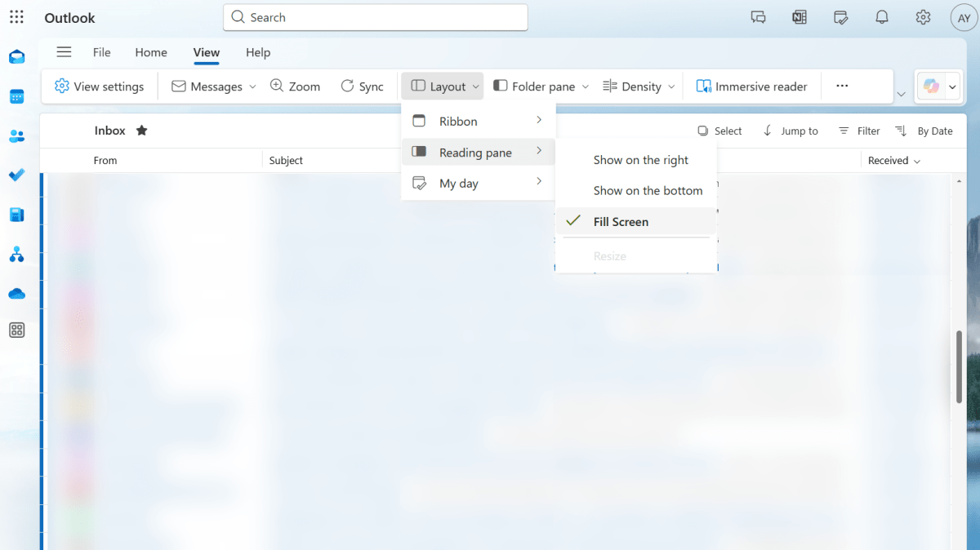Viewport: 980px width, 550px height.
Task: Switch to the Home tab
Action: tap(151, 52)
